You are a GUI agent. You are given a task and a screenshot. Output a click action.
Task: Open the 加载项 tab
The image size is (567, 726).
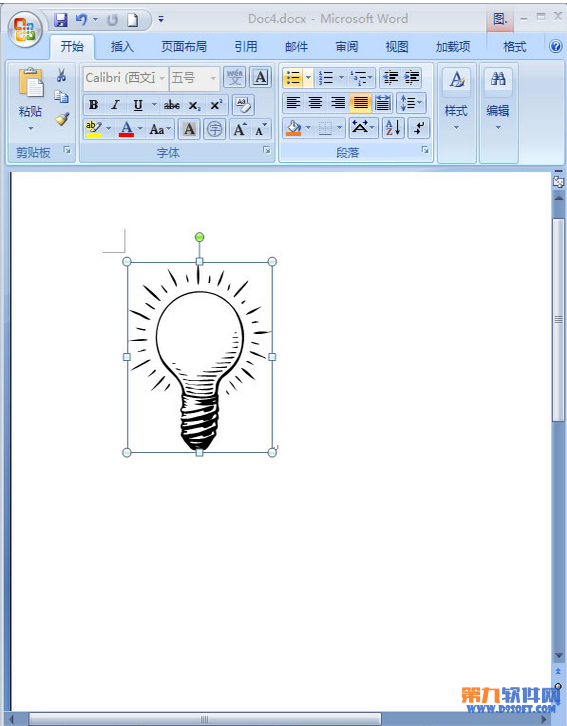click(453, 47)
